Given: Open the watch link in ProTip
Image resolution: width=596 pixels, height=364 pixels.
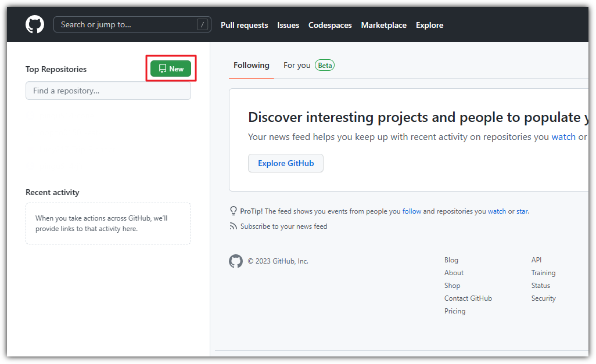Looking at the screenshot, I should [497, 211].
